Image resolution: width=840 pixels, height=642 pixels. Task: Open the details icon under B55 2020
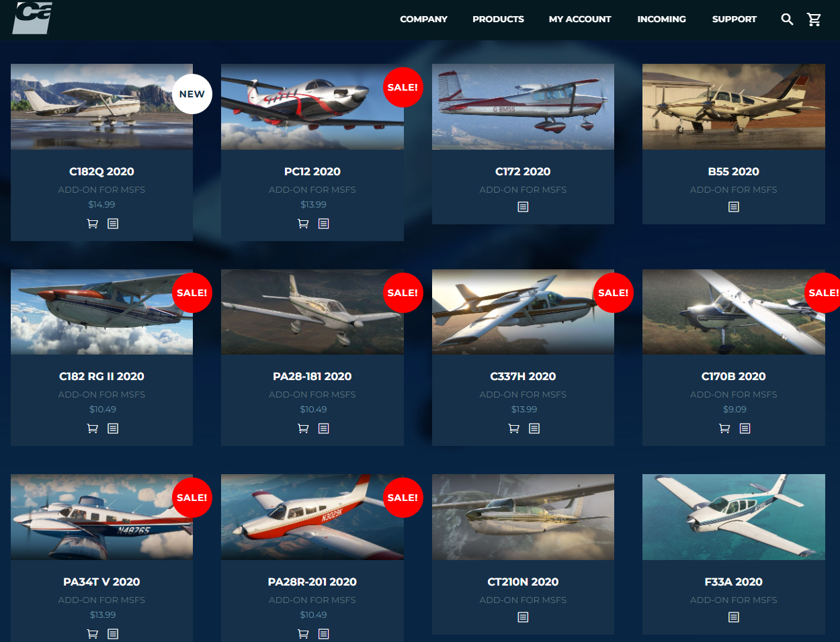tap(734, 207)
